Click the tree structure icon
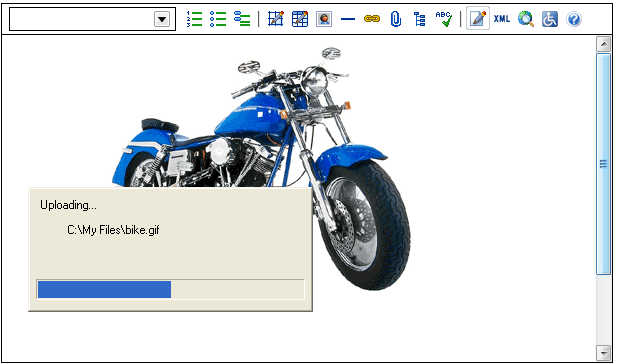620x364 pixels. (420, 19)
